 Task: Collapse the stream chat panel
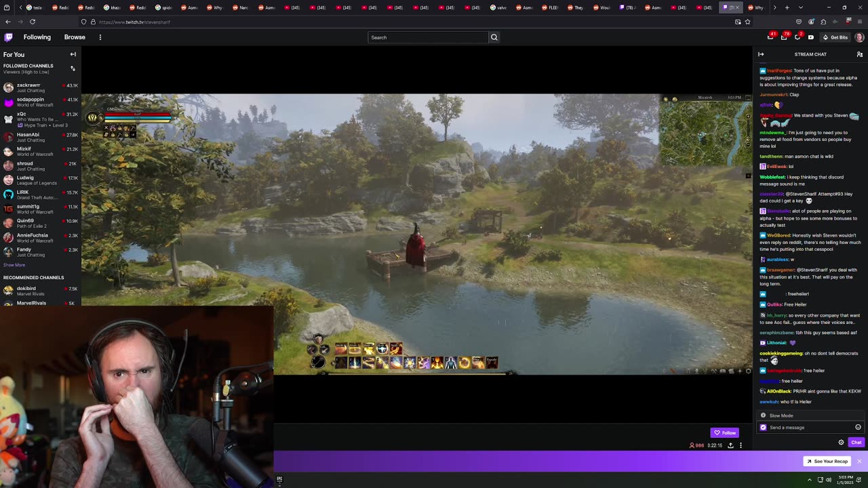tap(761, 54)
